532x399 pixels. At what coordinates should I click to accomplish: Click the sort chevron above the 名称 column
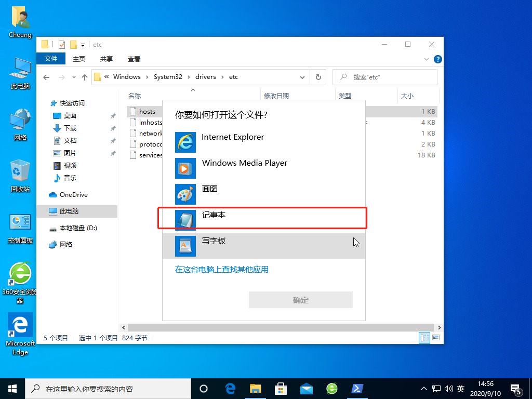pyautogui.click(x=193, y=89)
